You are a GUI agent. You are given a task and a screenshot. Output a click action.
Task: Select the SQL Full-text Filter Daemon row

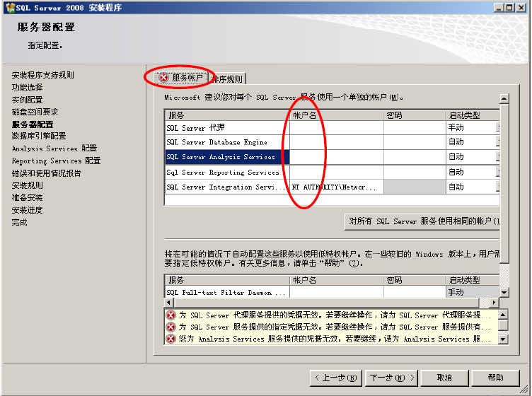coord(227,292)
